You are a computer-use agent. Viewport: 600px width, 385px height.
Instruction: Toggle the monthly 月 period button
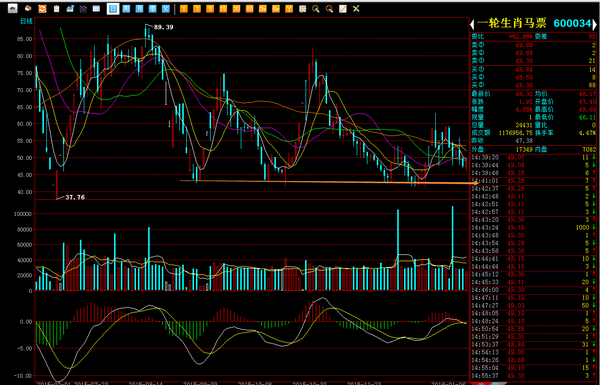click(x=139, y=8)
